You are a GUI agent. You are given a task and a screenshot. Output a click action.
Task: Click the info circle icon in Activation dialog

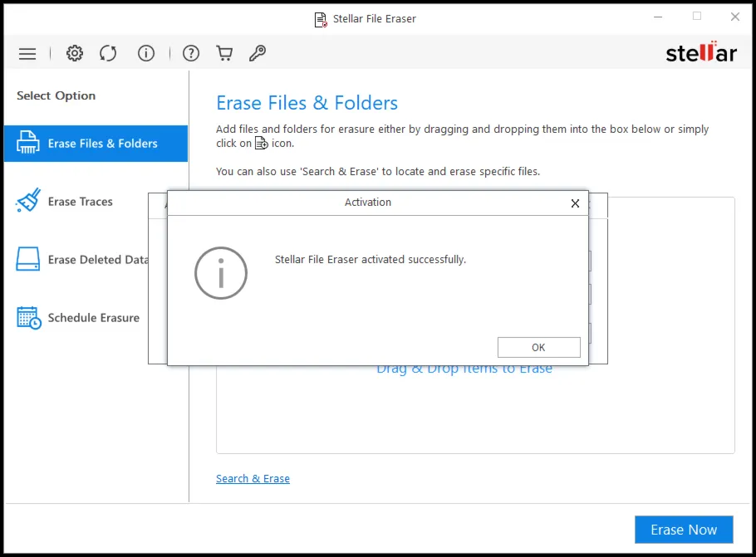221,273
